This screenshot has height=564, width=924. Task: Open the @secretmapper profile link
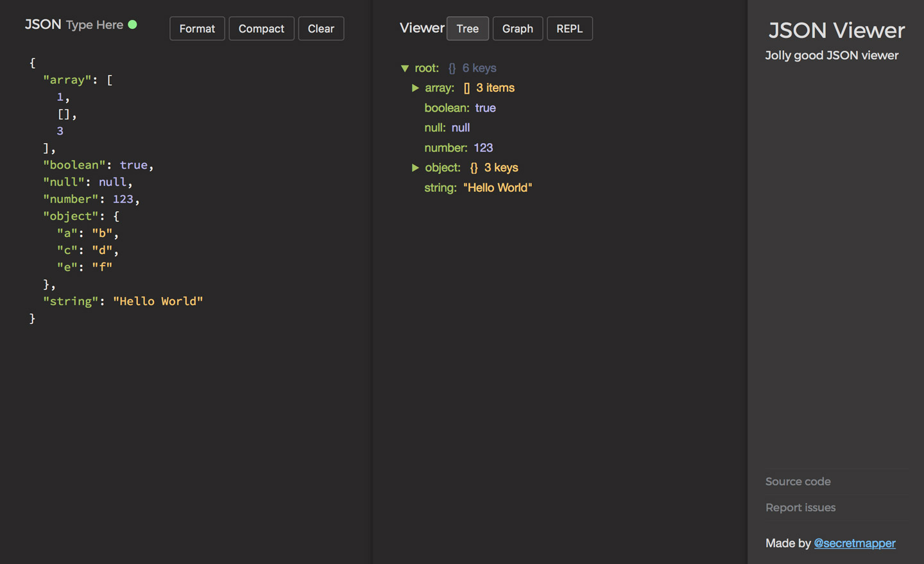point(855,543)
